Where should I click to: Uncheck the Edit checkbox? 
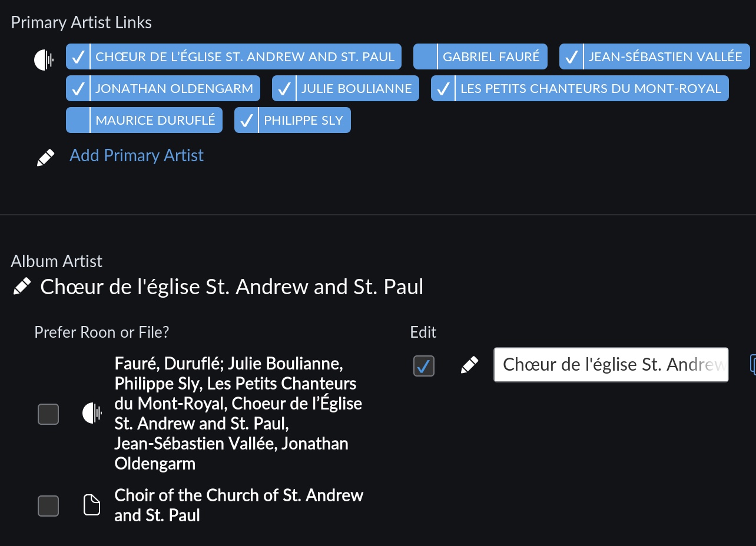pyautogui.click(x=423, y=365)
